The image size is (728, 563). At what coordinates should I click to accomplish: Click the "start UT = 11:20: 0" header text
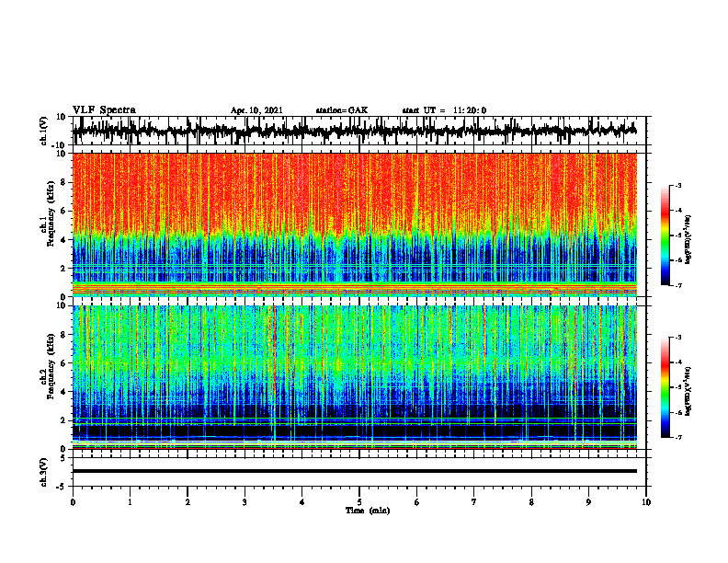point(444,110)
